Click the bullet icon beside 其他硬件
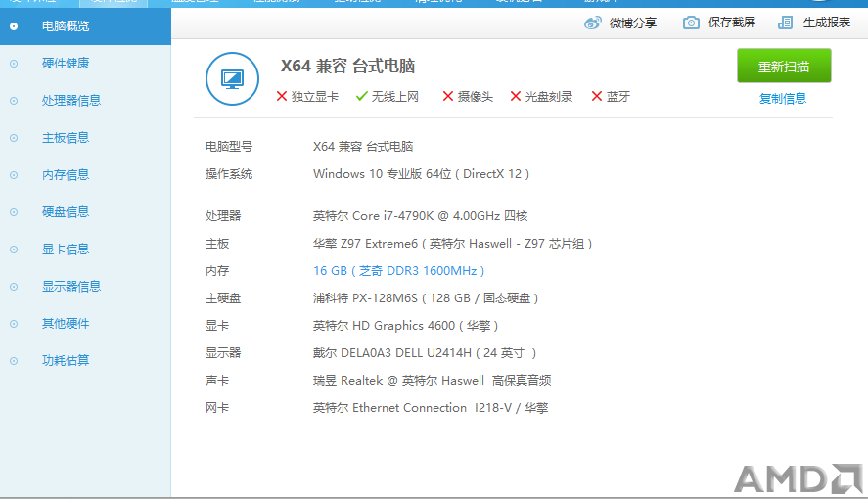The image size is (868, 499). (14, 324)
